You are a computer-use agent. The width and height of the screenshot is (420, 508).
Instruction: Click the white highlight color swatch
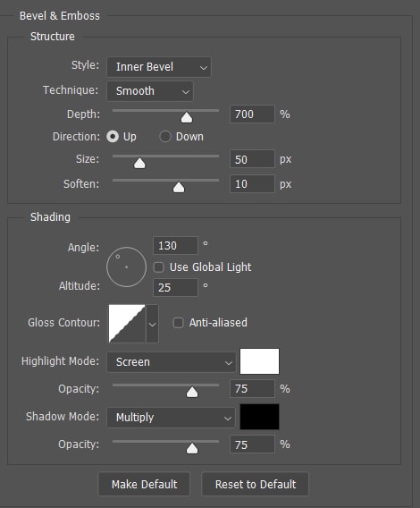tap(259, 361)
